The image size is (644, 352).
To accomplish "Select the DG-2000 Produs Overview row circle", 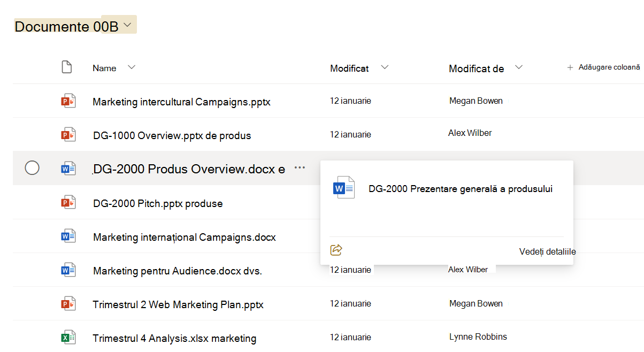I will click(x=32, y=168).
